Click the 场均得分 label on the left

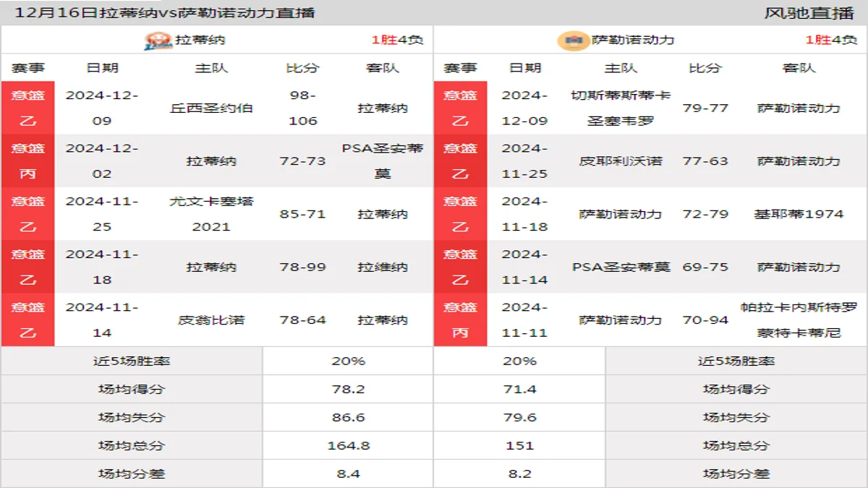132,389
